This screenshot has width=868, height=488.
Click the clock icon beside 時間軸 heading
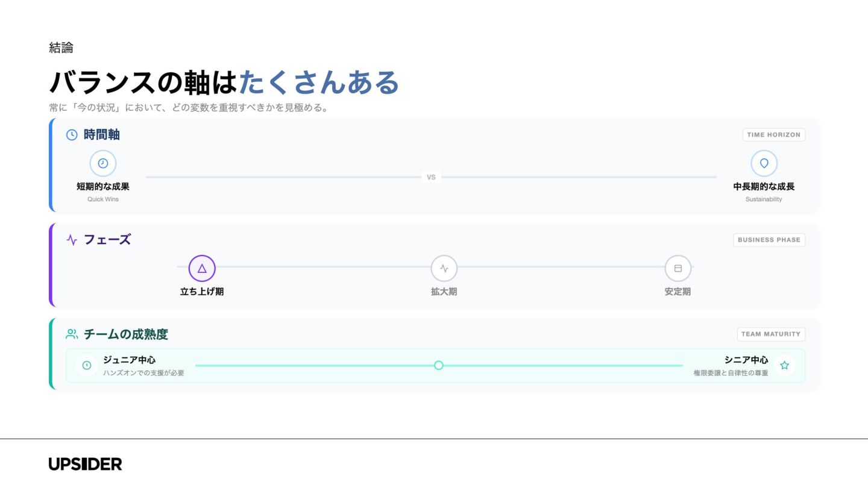click(x=72, y=135)
